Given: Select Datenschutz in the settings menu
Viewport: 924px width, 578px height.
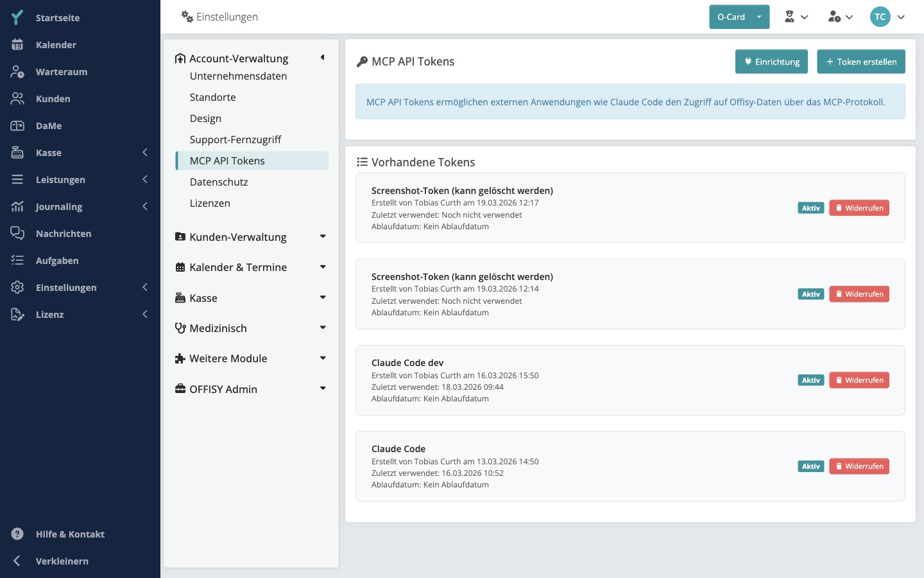Looking at the screenshot, I should (x=219, y=182).
